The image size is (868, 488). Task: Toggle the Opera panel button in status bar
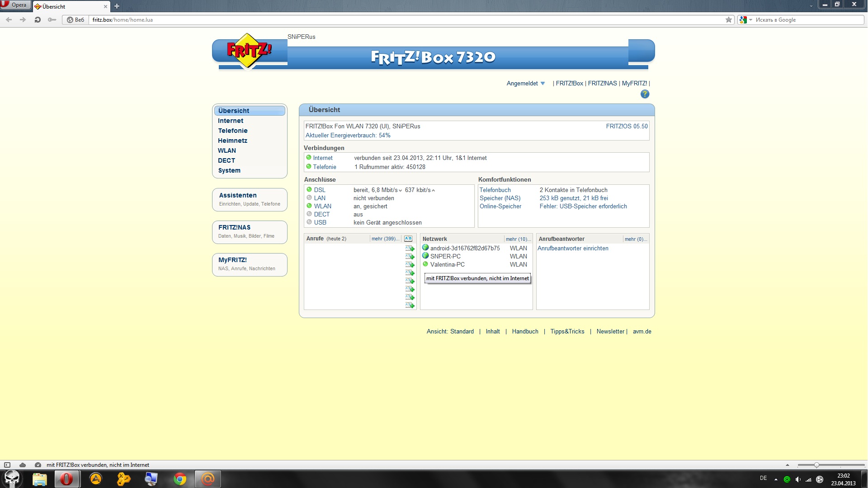pyautogui.click(x=7, y=465)
